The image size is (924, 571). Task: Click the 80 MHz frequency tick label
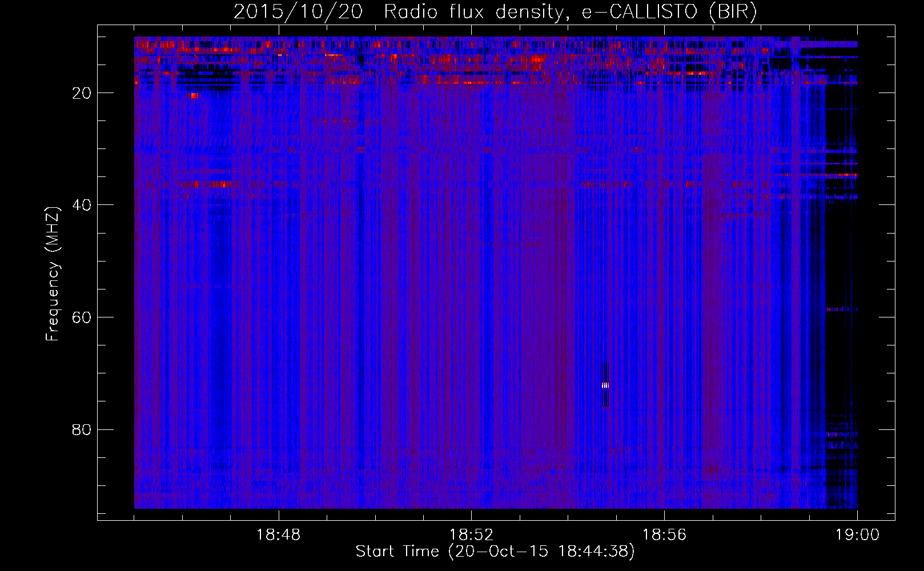pos(82,429)
